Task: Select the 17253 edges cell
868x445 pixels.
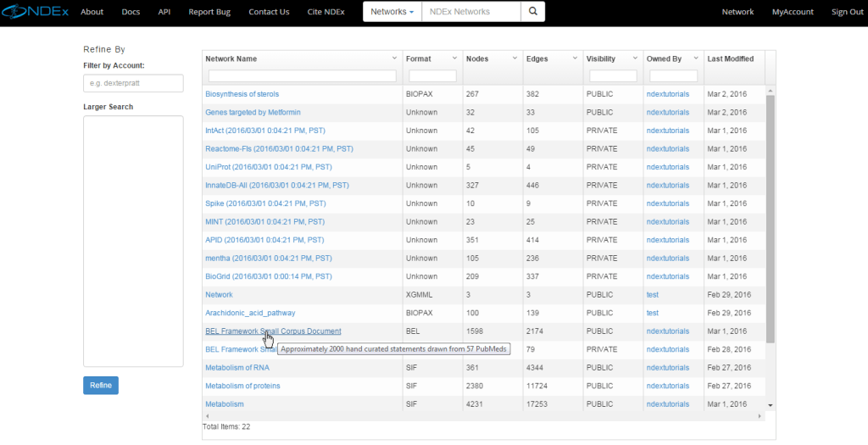Action: 537,404
